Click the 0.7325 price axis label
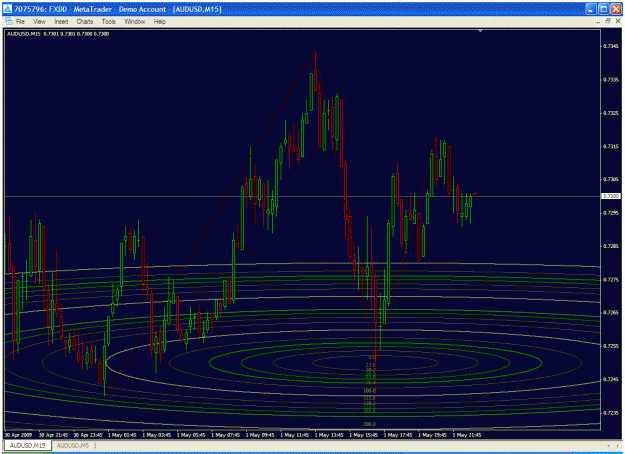This screenshot has width=625, height=454. tap(611, 113)
